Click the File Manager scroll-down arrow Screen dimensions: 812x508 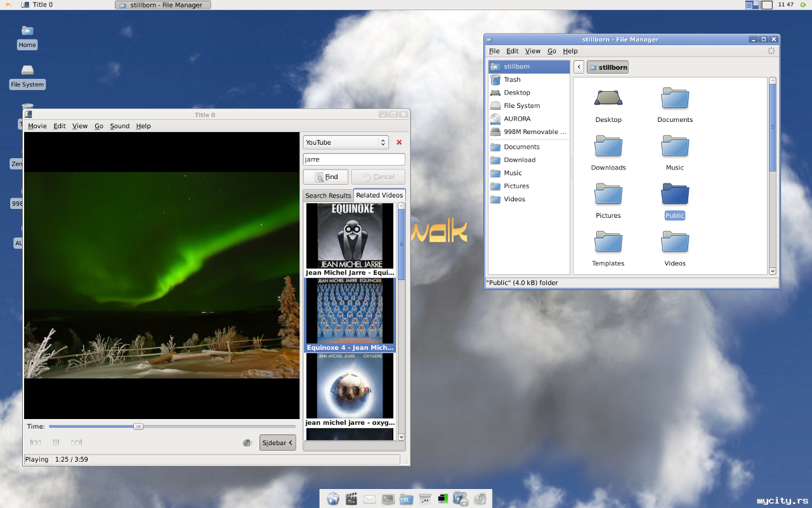tap(773, 271)
